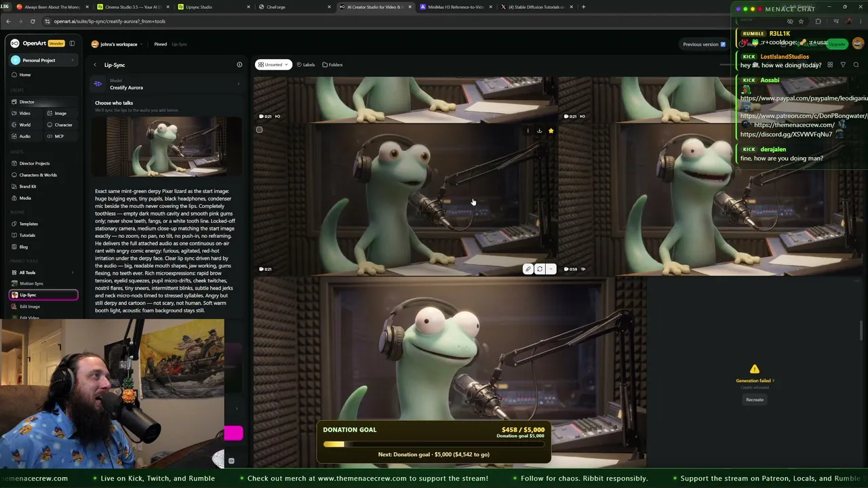Screen dimensions: 868x488
Task: Click the page vertical scrollbar
Action: (862, 332)
